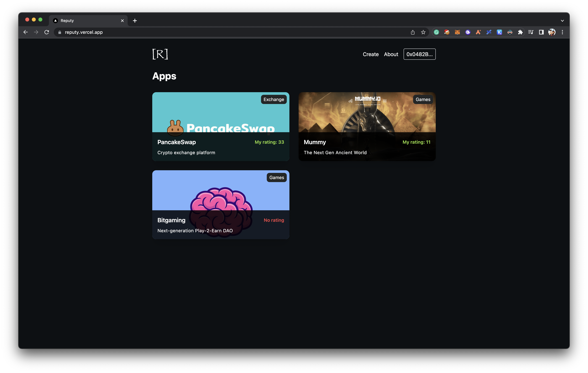Click the MetaMask fox extension icon

point(457,32)
